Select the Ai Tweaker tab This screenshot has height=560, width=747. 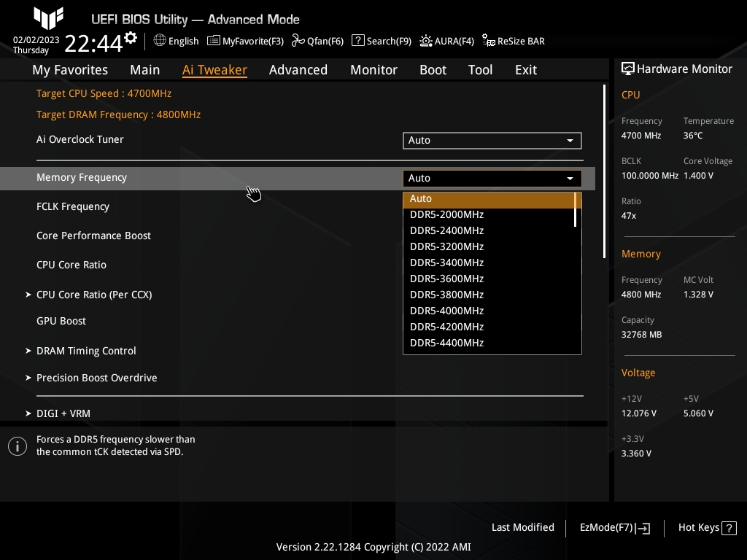pos(215,70)
